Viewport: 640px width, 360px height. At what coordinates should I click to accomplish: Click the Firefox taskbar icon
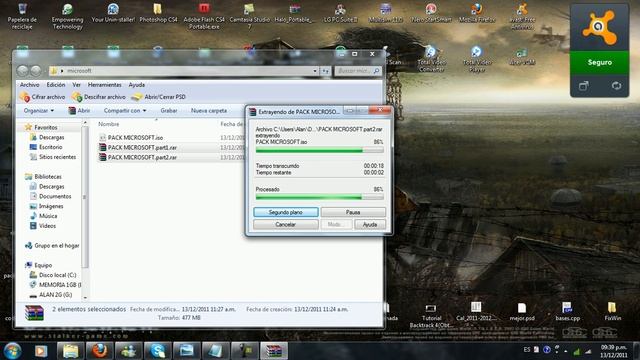(x=99, y=351)
